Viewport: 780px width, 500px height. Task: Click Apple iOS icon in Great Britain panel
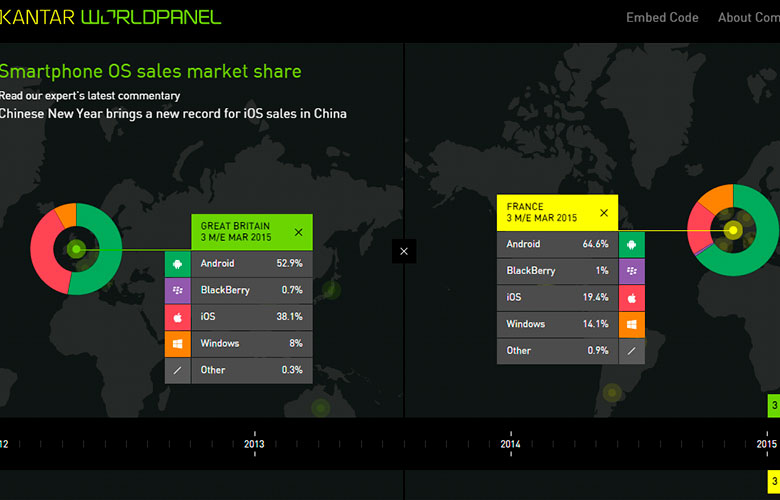178,317
